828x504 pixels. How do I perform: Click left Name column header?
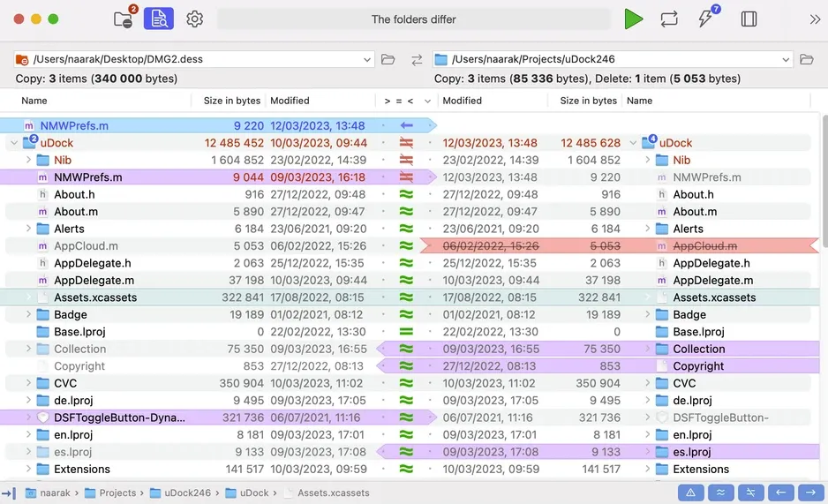click(x=34, y=101)
